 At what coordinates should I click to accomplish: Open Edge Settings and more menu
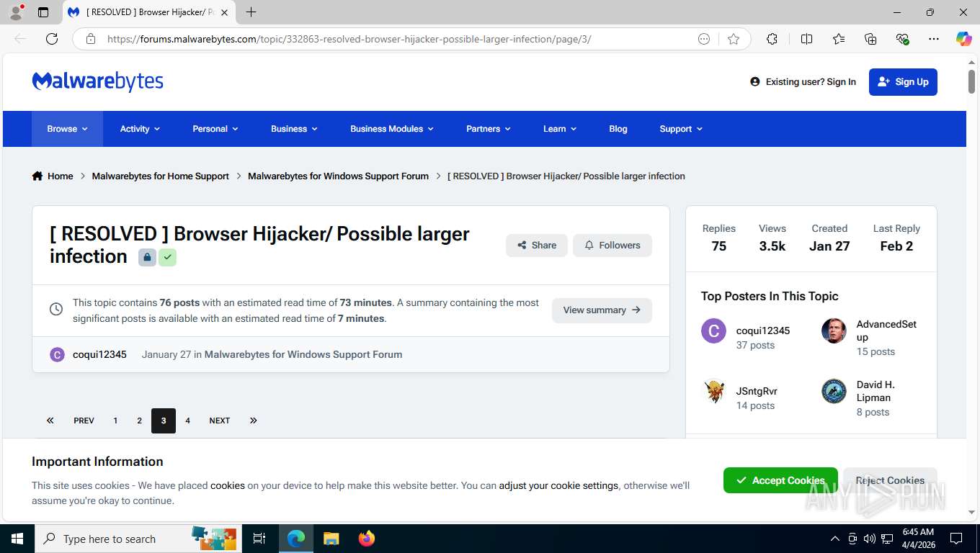click(934, 39)
